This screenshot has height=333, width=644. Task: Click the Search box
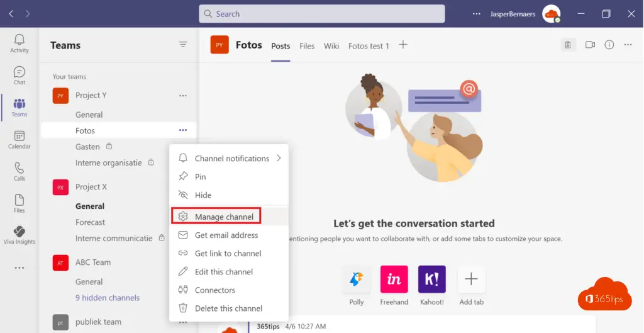pyautogui.click(x=322, y=14)
